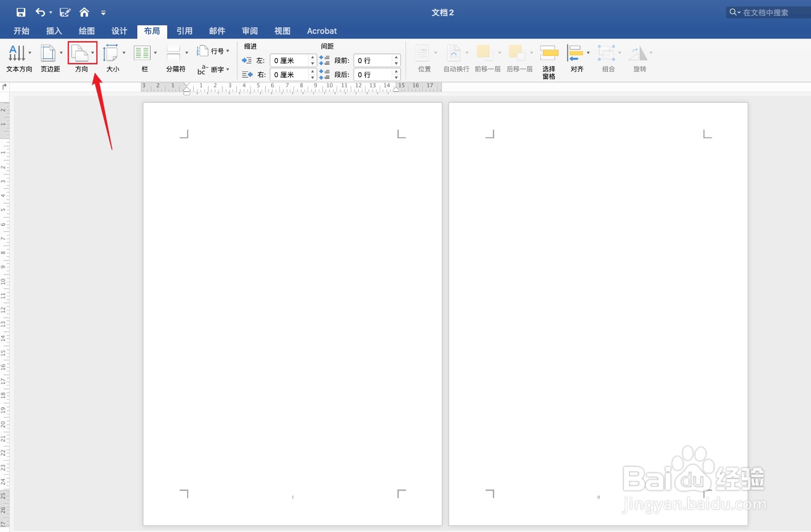Click the left indent icon beside 左
Screen dimensions: 811x532
pyautogui.click(x=247, y=60)
